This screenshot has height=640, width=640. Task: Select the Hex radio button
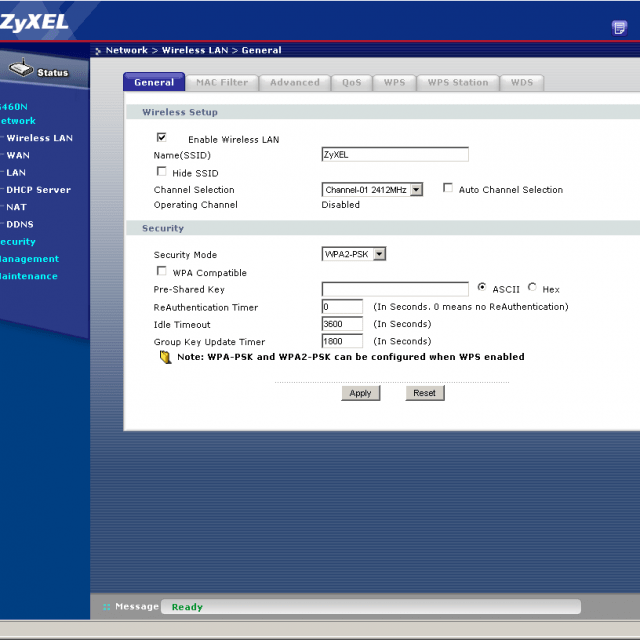(x=532, y=287)
